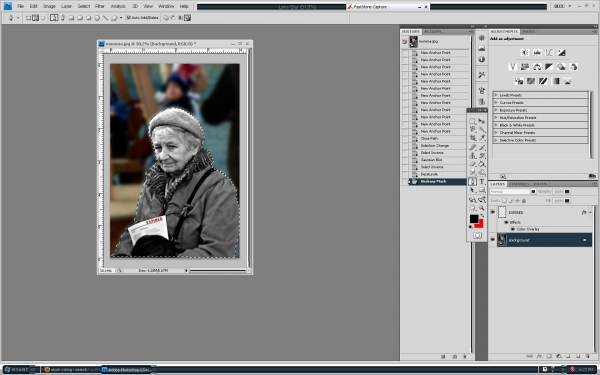Expand Black & White Presets list
Image resolution: width=600 pixels, height=375 pixels.
point(496,125)
